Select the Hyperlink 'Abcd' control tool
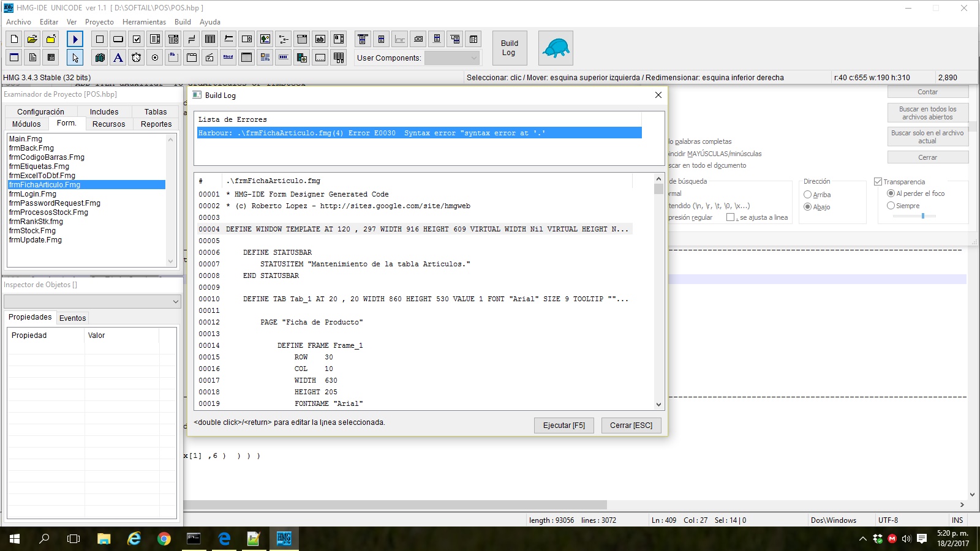The height and width of the screenshot is (551, 980). [228, 58]
